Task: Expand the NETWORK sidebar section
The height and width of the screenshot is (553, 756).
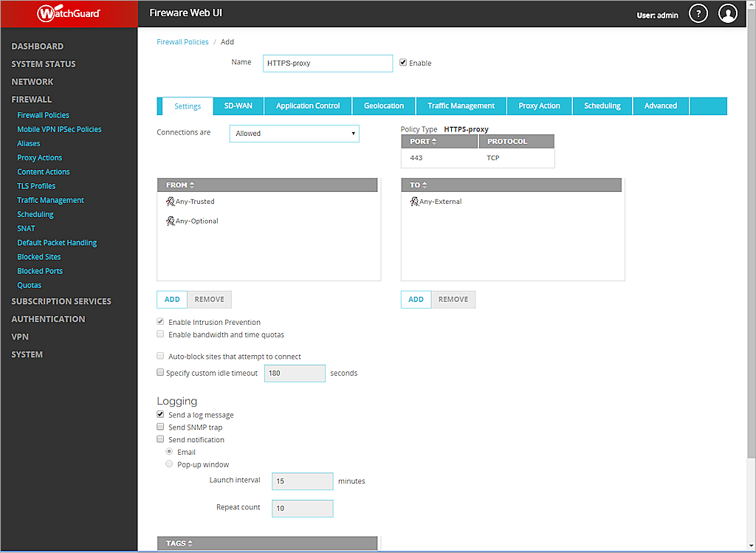Action: pos(32,81)
